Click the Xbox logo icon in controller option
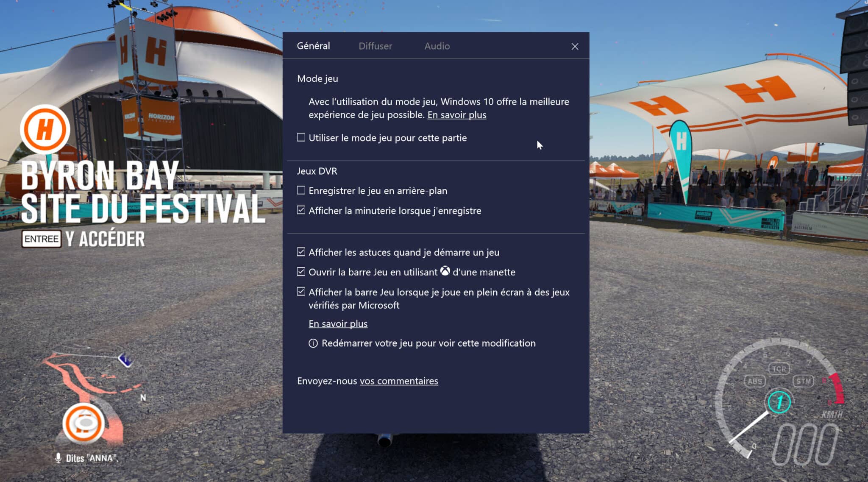This screenshot has height=482, width=868. [445, 270]
